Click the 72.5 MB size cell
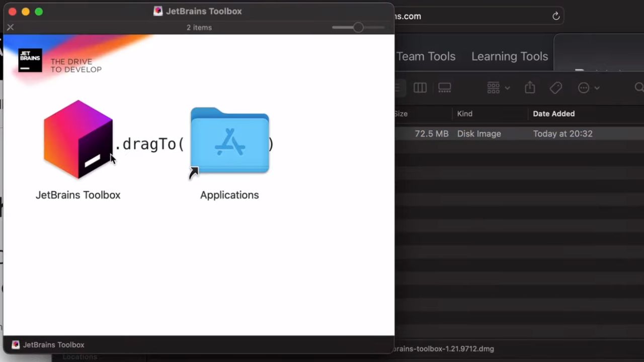644x362 pixels. point(431,134)
